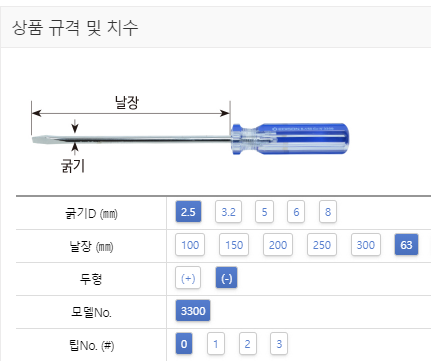Pick tip number 2
This screenshot has height=361, width=431.
247,344
